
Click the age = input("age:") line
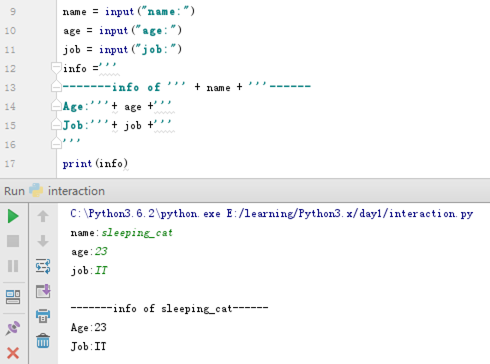click(123, 31)
